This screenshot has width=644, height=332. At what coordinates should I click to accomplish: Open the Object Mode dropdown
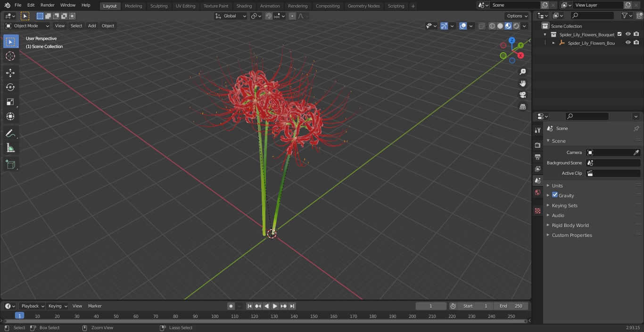tap(27, 26)
